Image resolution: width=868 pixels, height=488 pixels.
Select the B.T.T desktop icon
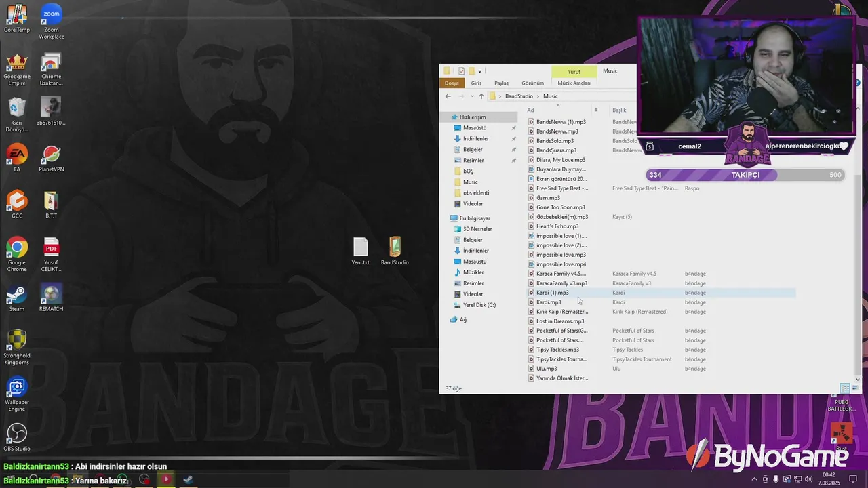point(51,205)
